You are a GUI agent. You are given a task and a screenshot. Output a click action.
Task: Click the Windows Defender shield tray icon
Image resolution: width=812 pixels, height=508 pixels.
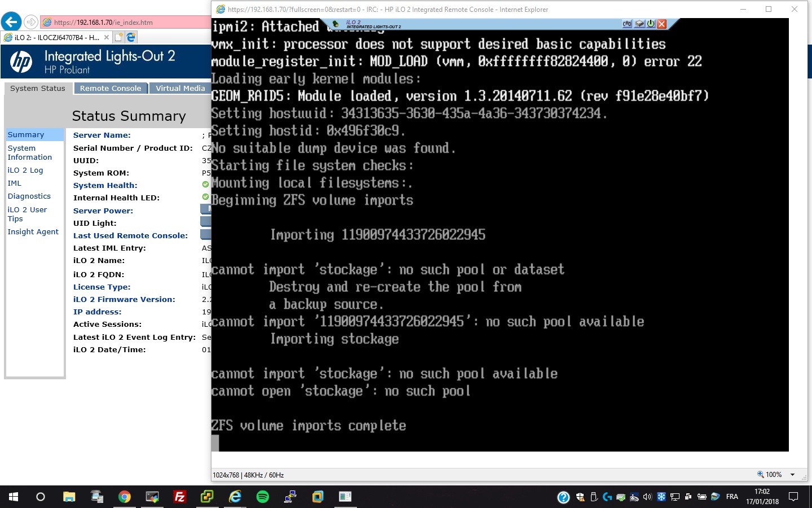point(580,497)
